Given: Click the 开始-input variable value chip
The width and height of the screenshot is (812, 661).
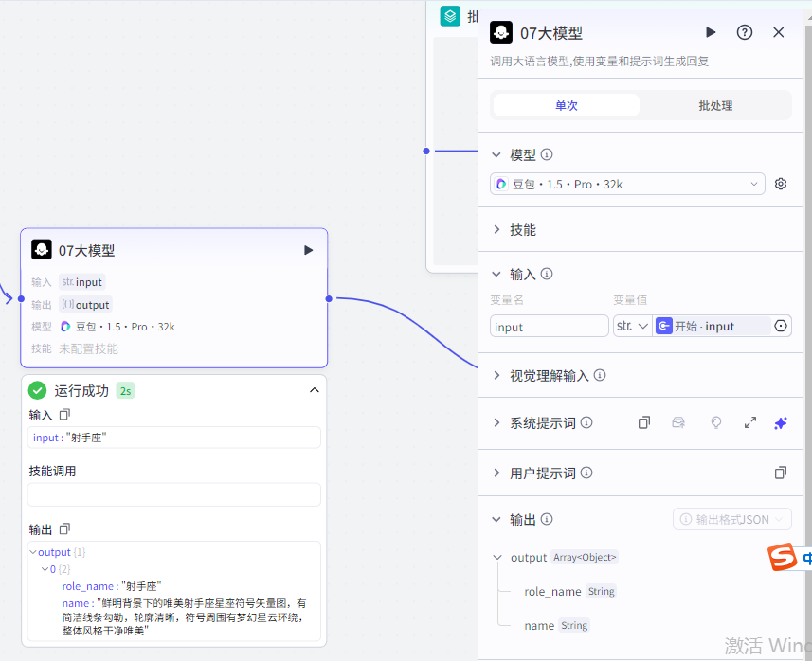Looking at the screenshot, I should point(703,325).
